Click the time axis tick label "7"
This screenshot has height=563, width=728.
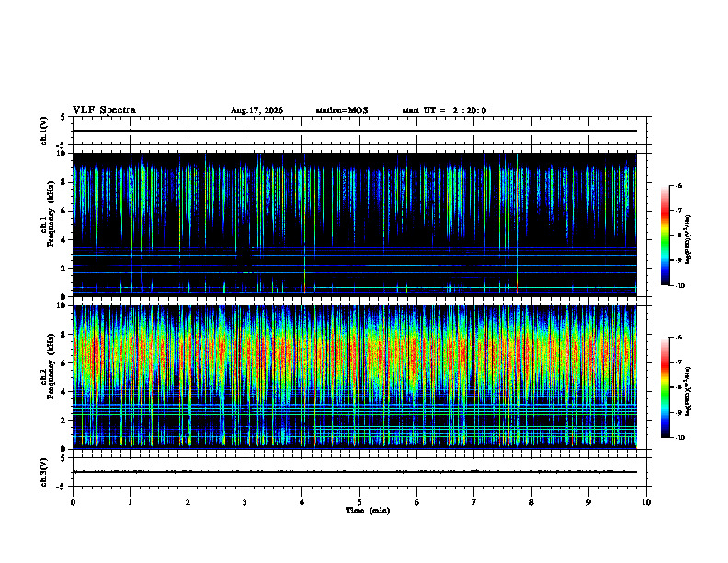[474, 502]
